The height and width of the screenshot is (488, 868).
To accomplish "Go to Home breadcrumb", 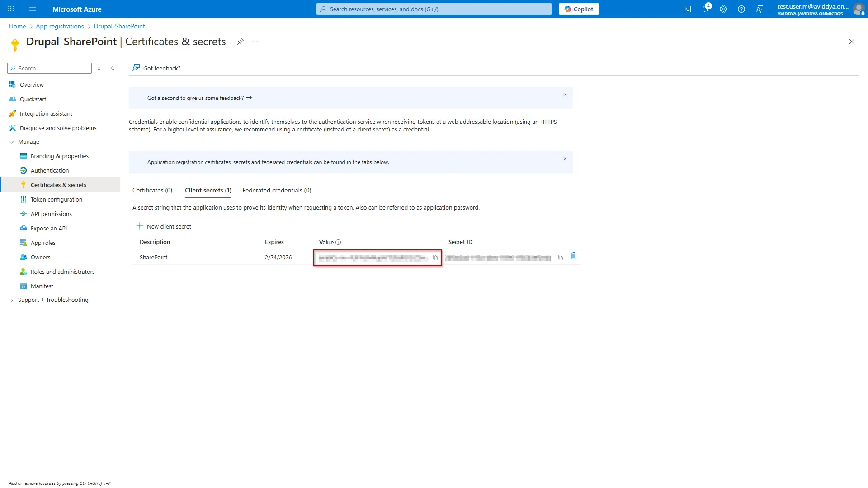I will click(x=18, y=26).
